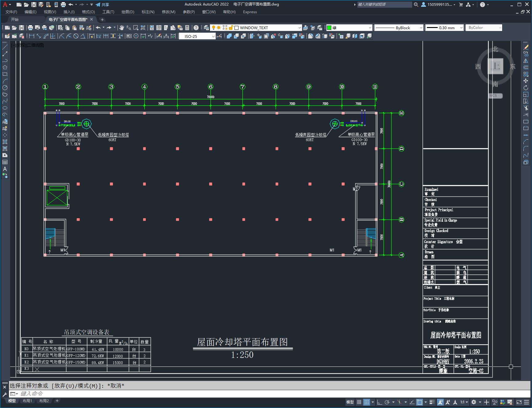Select the Polygon draw tool
Viewport: 532px width, 408px height.
(5, 67)
